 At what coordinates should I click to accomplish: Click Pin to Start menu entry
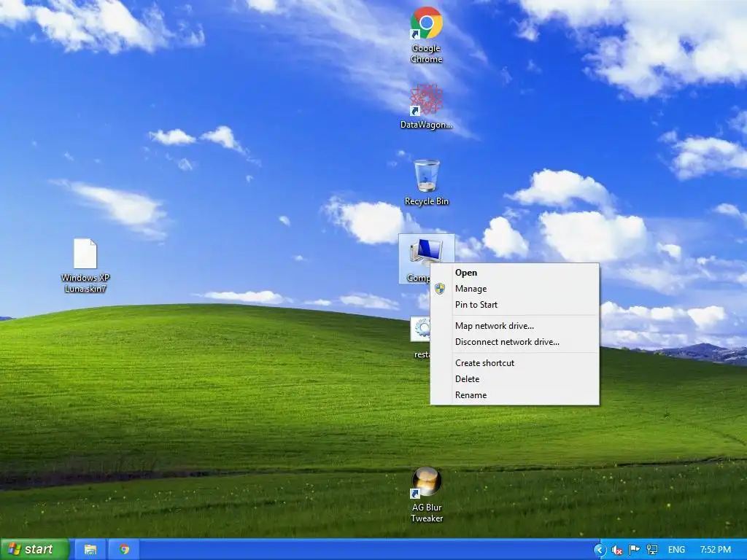click(x=514, y=305)
